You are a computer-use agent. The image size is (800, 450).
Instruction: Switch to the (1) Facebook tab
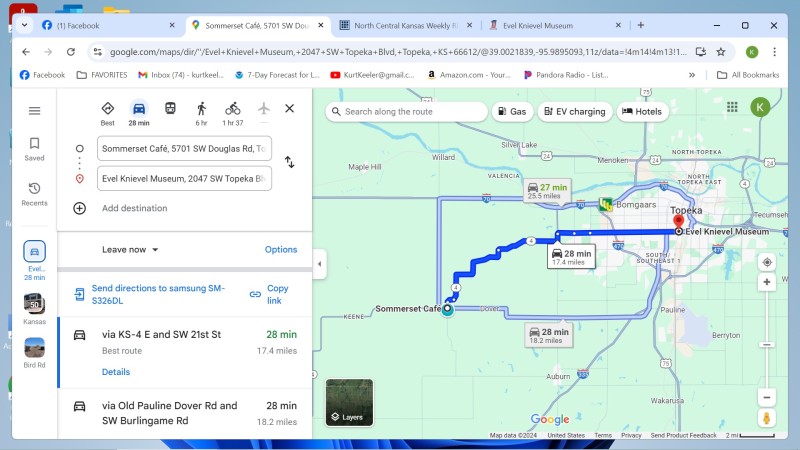point(109,26)
